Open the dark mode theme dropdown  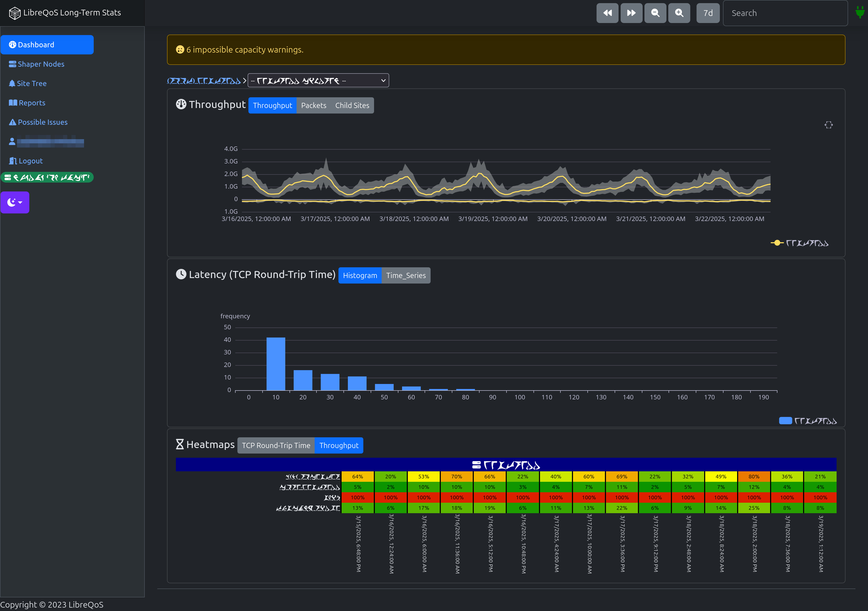(15, 202)
